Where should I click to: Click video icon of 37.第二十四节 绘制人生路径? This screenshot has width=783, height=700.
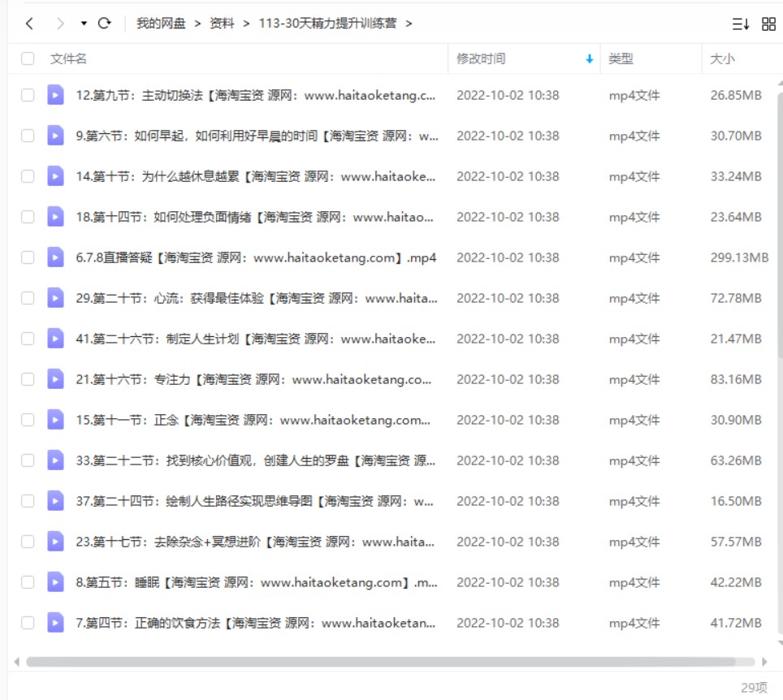(x=55, y=501)
